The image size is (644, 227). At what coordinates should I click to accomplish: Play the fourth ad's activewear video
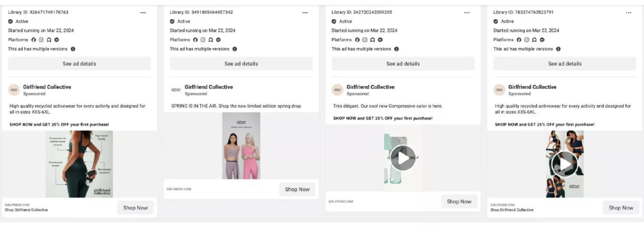(564, 164)
